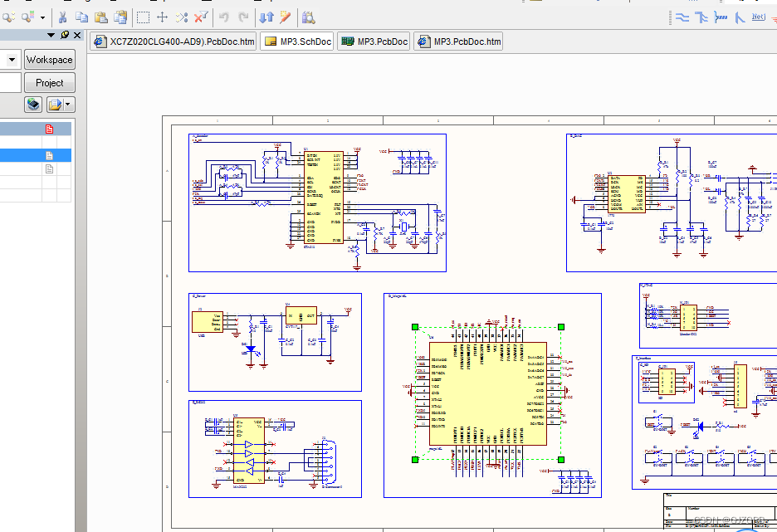This screenshot has height=532, width=777.
Task: Click the Move Selected Objects icon
Action: pos(163,16)
